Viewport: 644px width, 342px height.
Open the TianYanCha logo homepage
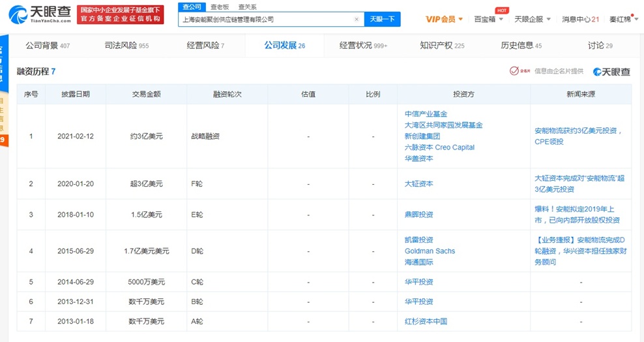(x=39, y=14)
